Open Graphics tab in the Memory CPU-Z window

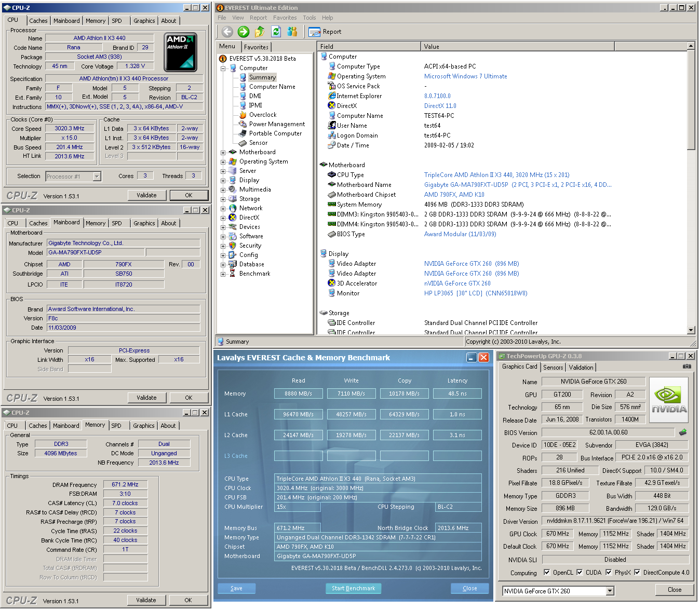pyautogui.click(x=144, y=426)
